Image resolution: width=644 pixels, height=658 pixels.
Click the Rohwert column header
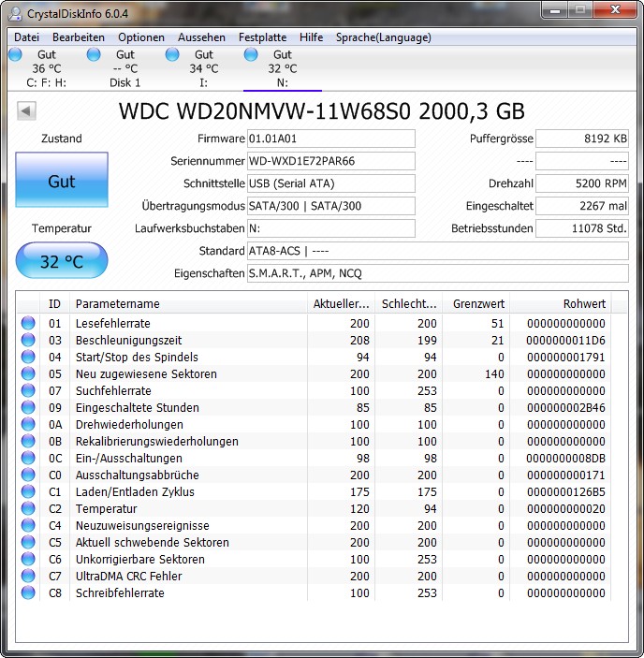coord(561,304)
